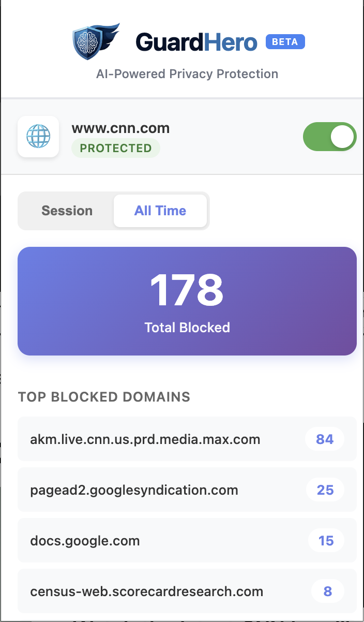Click the globe site icon

pyautogui.click(x=38, y=137)
